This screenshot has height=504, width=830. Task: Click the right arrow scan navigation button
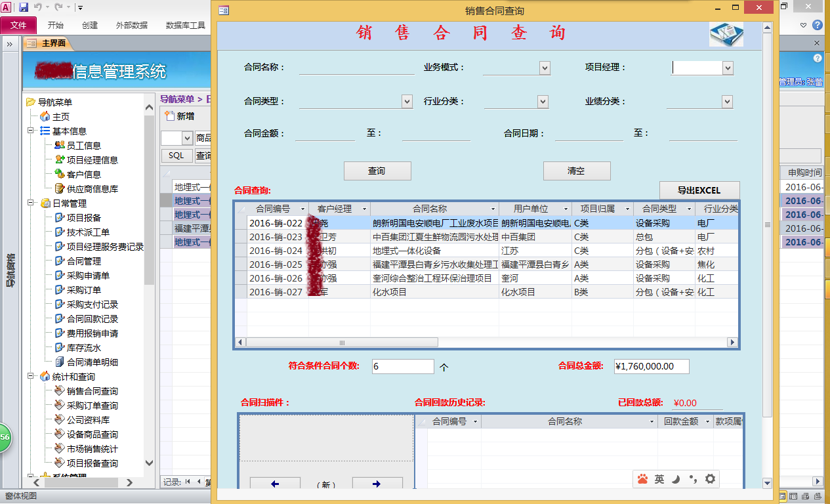(x=377, y=484)
